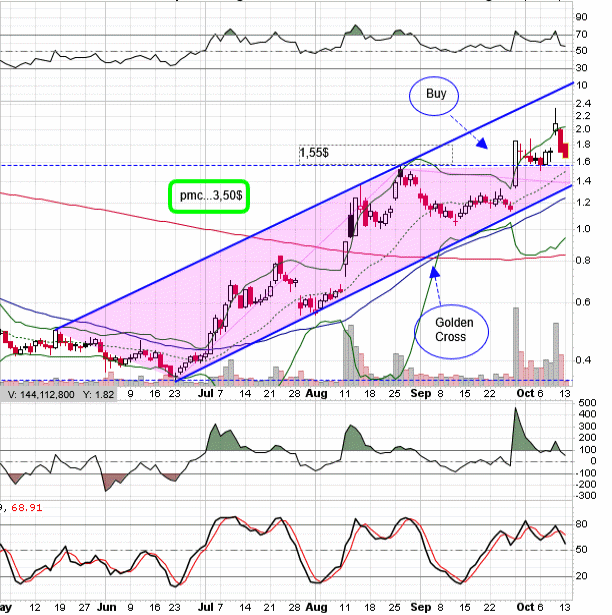Image resolution: width=612 pixels, height=615 pixels.
Task: Click the -300 label on momentum scale
Action: (584, 494)
